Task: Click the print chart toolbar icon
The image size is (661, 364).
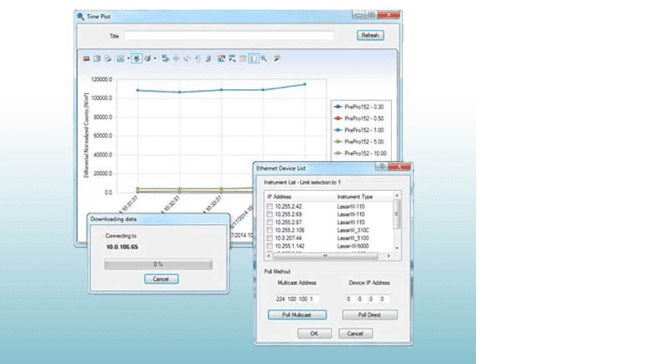Action: [x=108, y=59]
